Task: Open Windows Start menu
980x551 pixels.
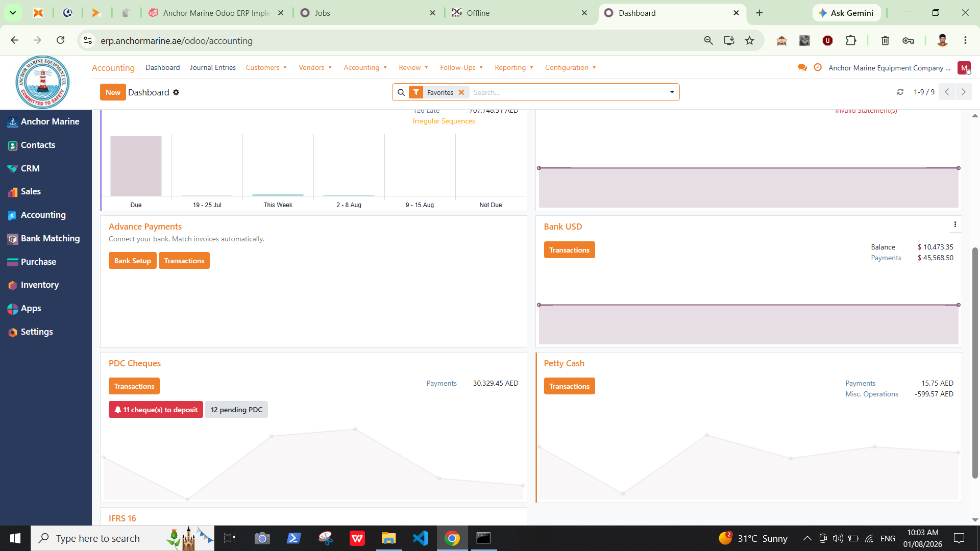Action: 15,538
